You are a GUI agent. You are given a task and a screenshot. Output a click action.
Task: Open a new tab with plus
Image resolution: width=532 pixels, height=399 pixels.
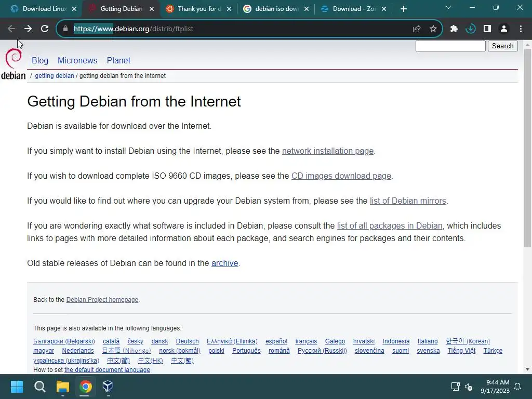pyautogui.click(x=403, y=9)
